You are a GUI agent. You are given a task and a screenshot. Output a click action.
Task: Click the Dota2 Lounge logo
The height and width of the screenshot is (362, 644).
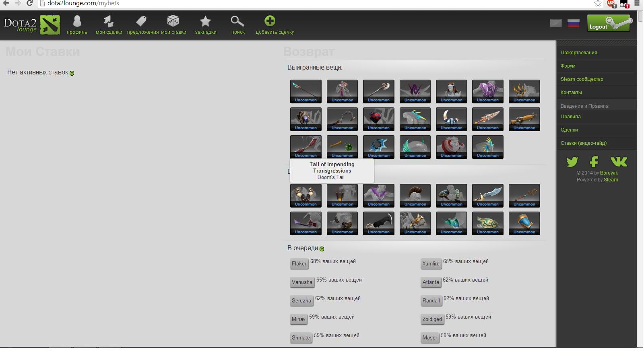32,25
